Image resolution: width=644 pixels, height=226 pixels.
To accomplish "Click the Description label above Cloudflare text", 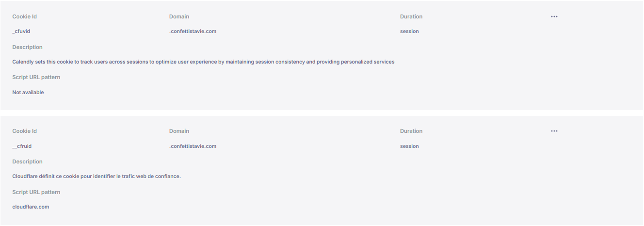I will 27,161.
